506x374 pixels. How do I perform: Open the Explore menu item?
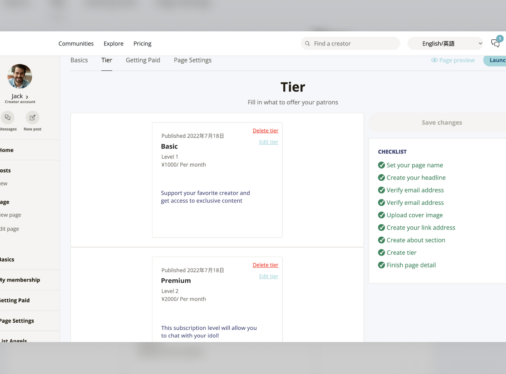click(x=113, y=43)
